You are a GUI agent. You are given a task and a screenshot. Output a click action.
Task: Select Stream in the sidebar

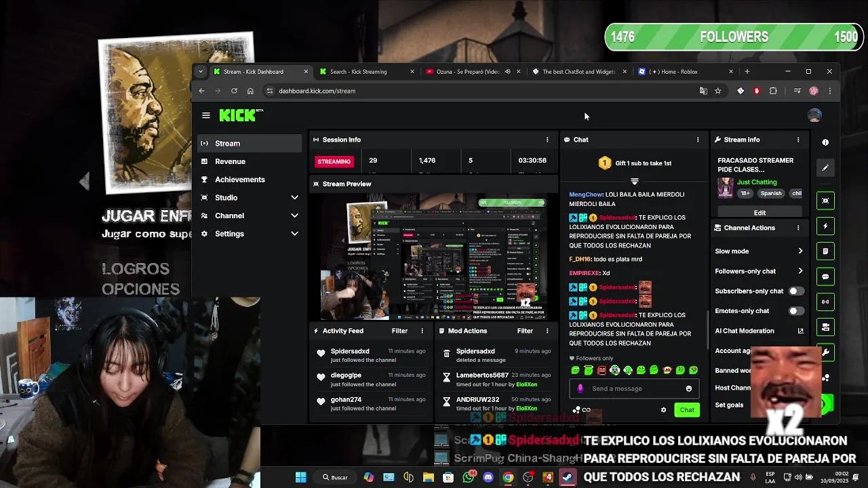[250, 144]
